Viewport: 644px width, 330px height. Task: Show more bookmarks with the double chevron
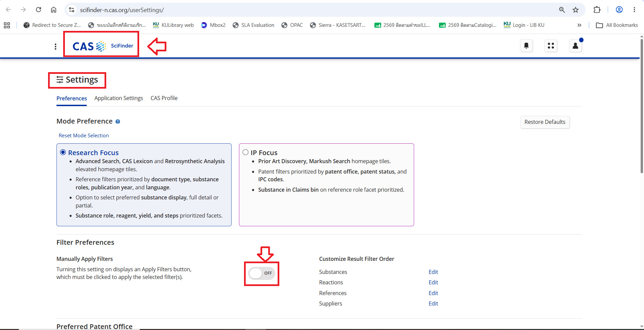click(x=579, y=25)
